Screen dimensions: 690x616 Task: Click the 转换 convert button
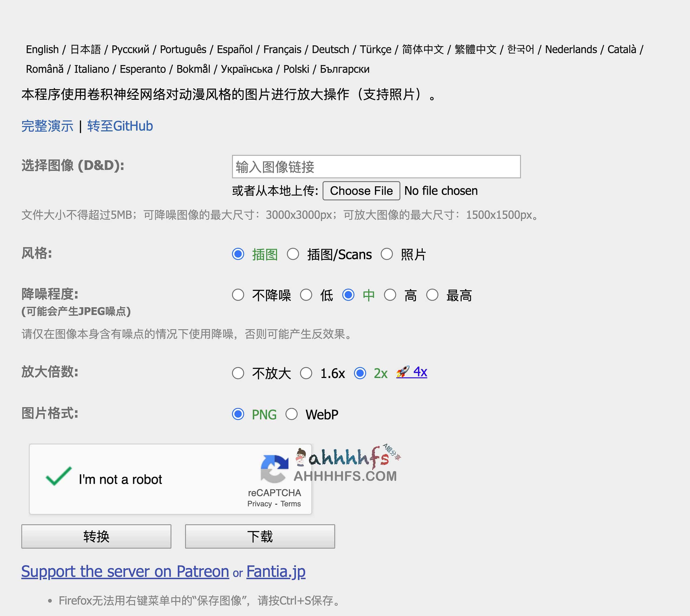tap(96, 536)
